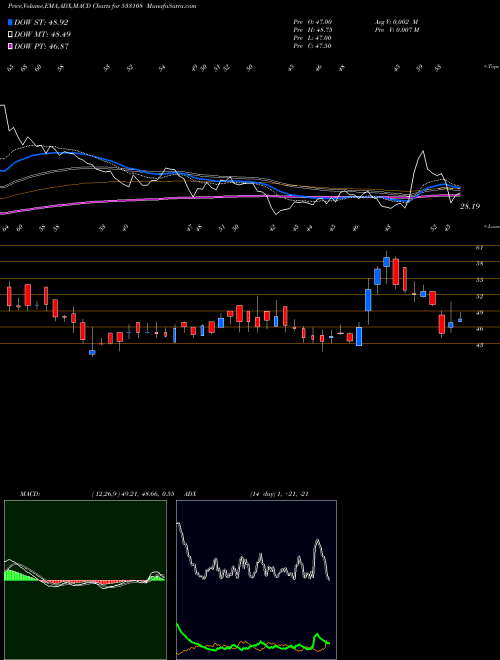Click the 52 price axis label
This screenshot has height=660, width=500.
(479, 296)
